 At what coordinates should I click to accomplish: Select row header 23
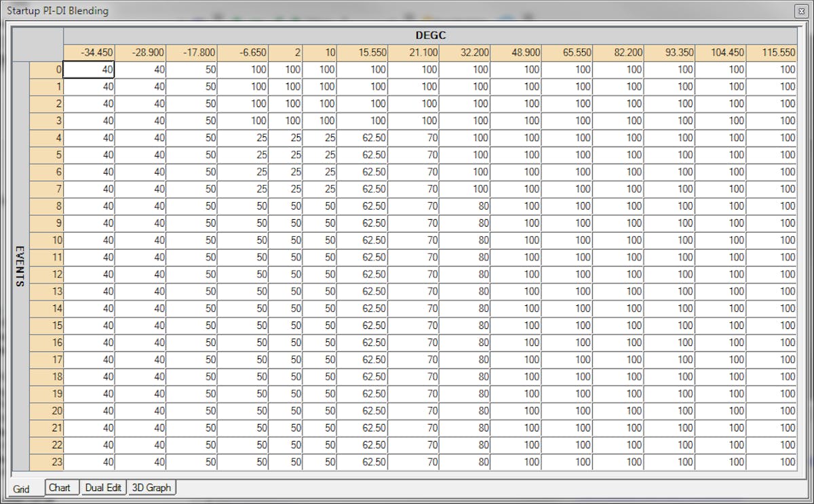[46, 462]
